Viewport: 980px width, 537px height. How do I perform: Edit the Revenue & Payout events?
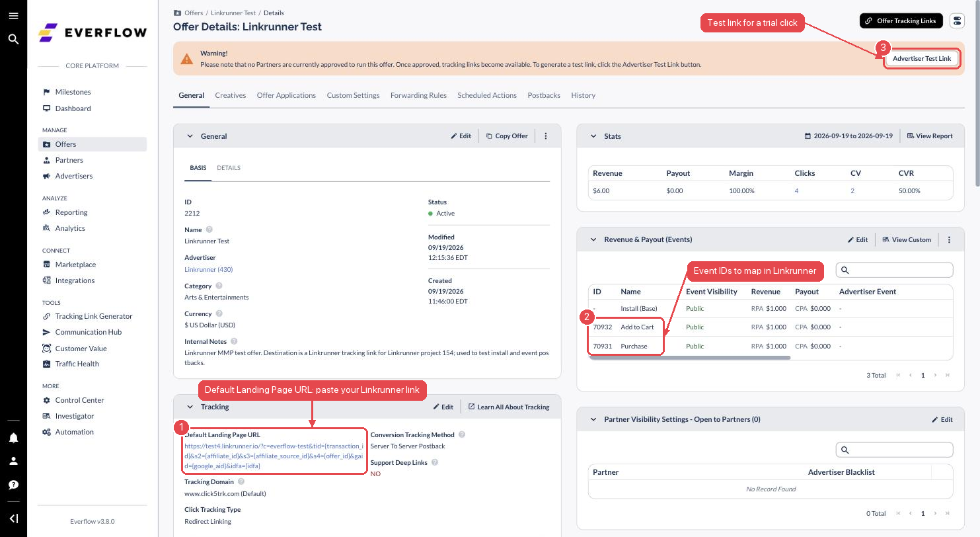(x=858, y=239)
